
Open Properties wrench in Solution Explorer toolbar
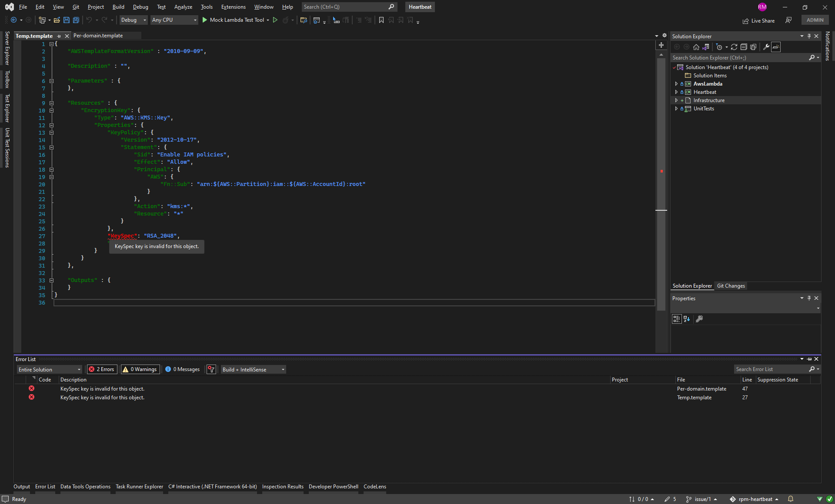point(766,47)
